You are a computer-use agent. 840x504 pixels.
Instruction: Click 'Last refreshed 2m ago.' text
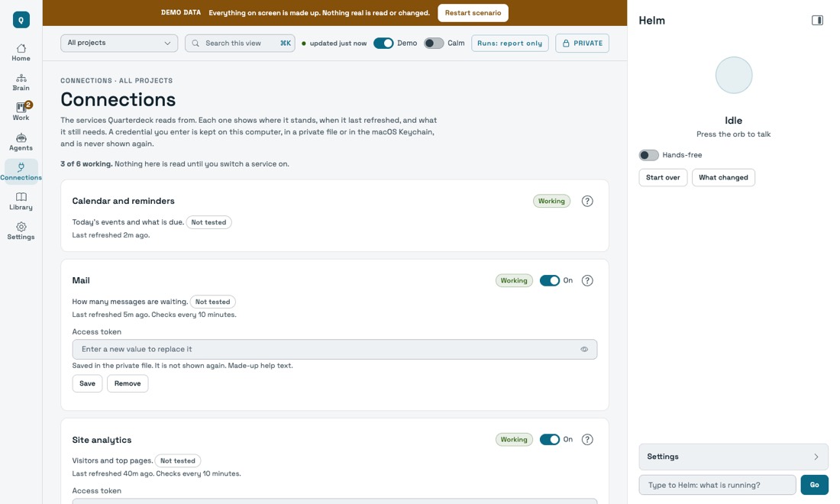pos(111,235)
